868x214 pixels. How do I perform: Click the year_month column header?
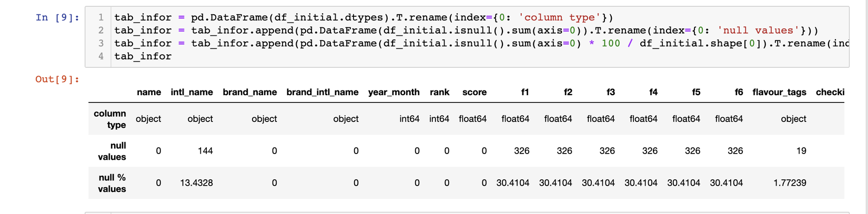[x=393, y=93]
